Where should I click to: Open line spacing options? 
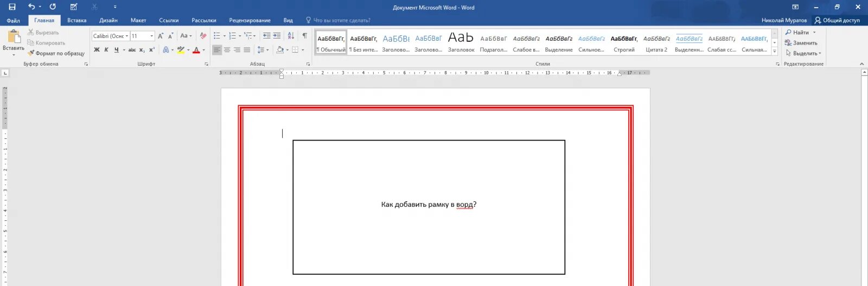click(260, 50)
